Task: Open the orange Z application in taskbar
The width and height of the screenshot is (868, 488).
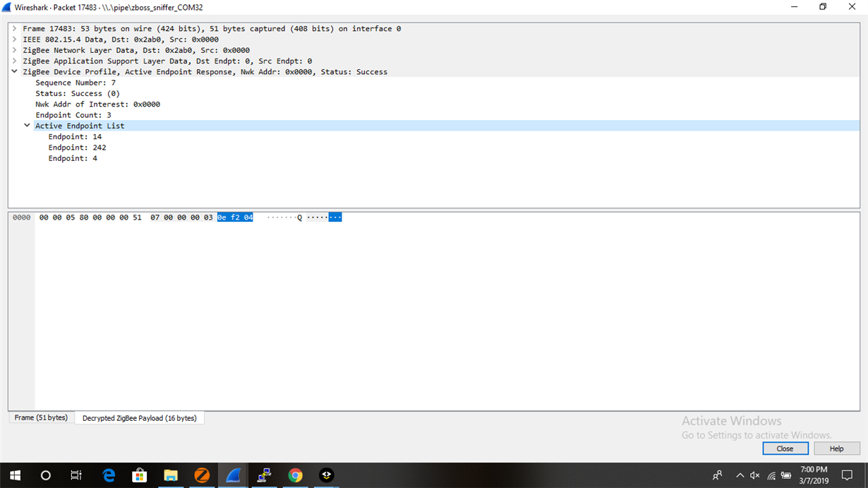Action: point(202,475)
